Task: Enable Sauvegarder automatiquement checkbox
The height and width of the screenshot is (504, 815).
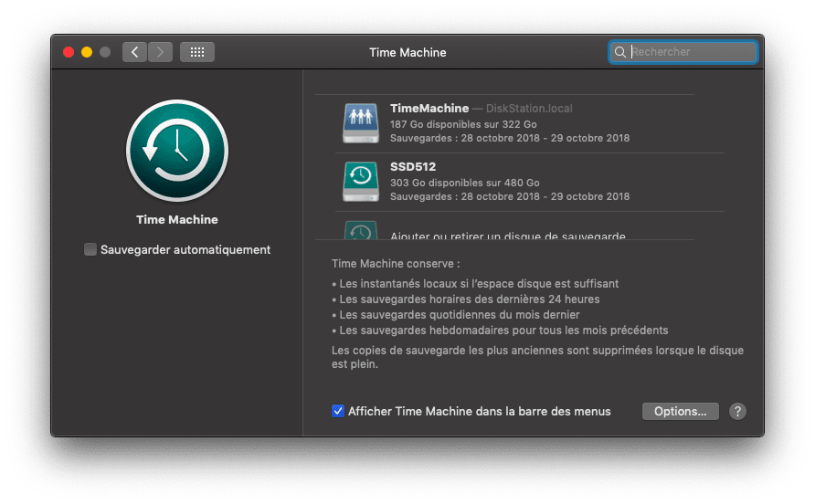Action: 90,249
